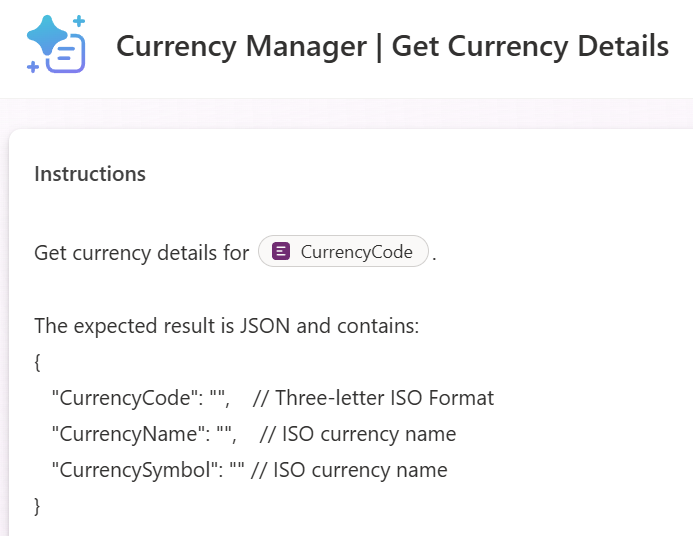Click after the period following CurrencyCode chip
The image size is (693, 536).
pos(438,254)
